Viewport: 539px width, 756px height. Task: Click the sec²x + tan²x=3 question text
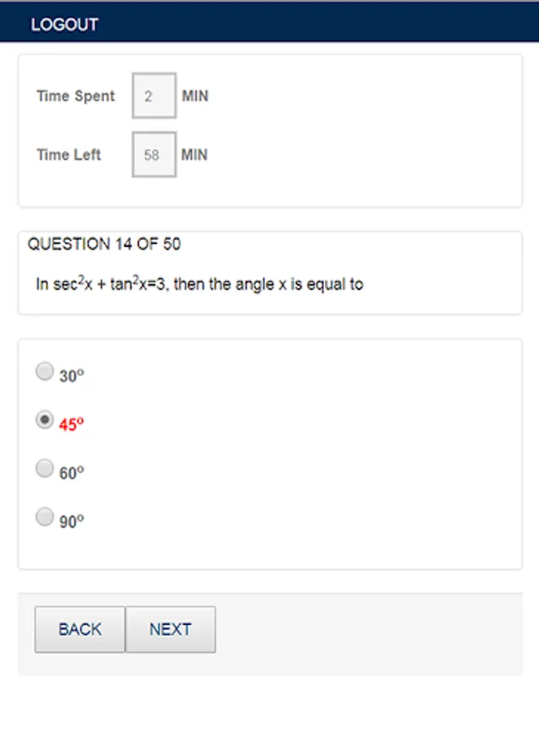tap(199, 284)
